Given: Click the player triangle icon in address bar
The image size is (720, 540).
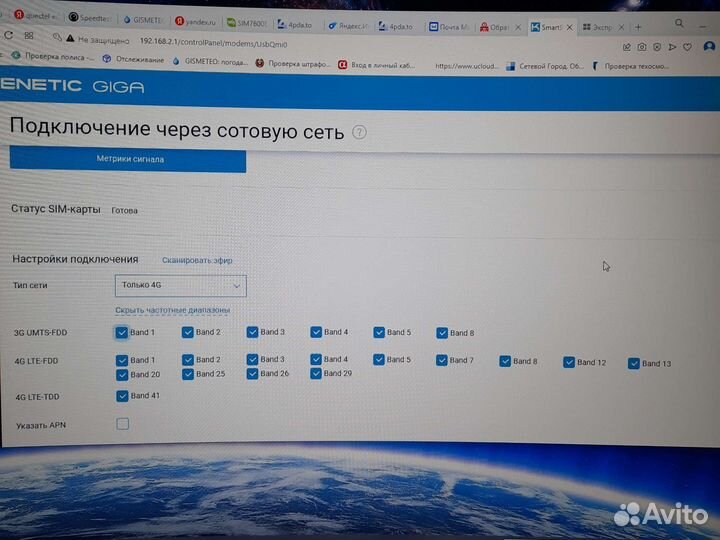Looking at the screenshot, I should (672, 47).
